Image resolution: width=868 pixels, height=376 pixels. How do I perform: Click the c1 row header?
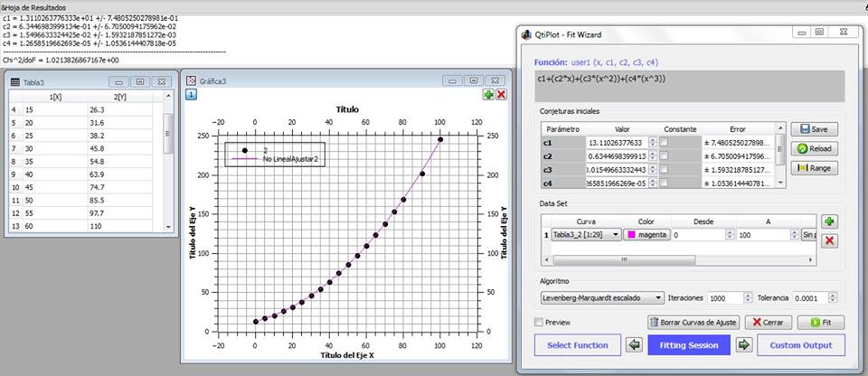(563, 142)
